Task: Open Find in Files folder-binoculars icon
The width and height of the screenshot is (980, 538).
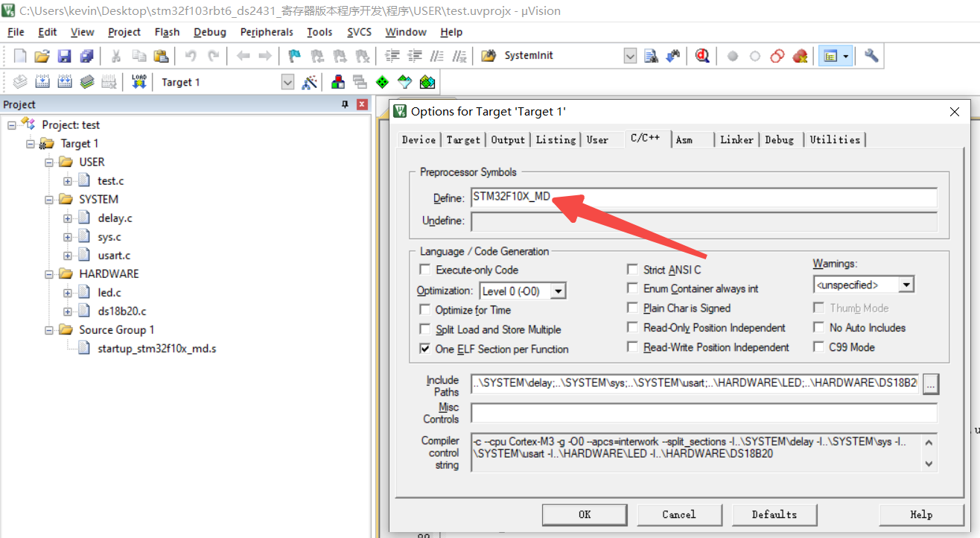Action: [x=489, y=56]
